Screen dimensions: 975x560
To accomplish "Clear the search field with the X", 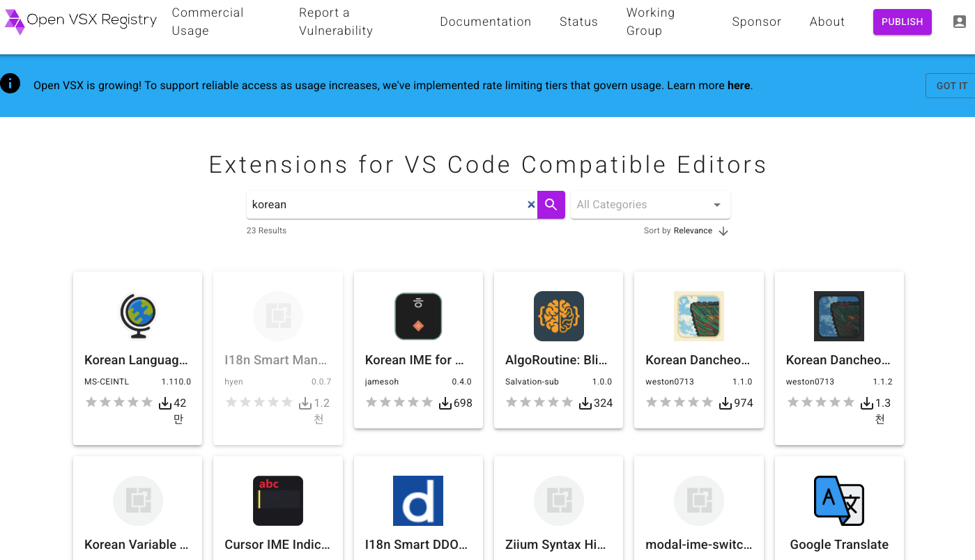I will pyautogui.click(x=531, y=205).
